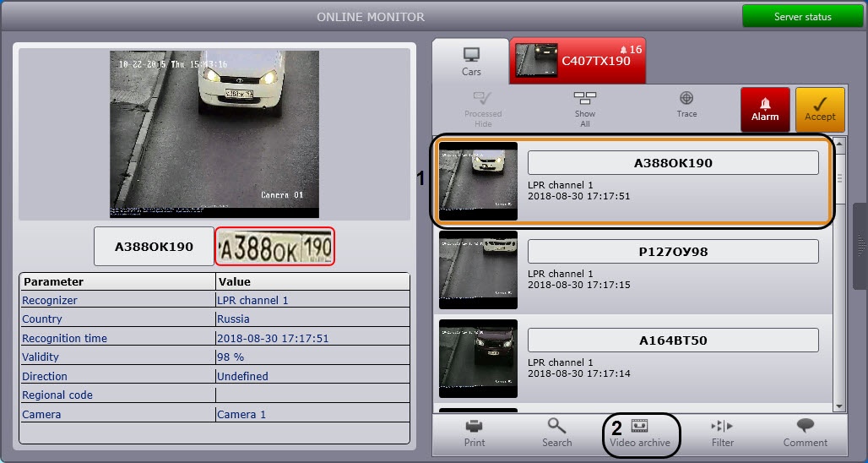Select the Recognizer row label
Image resolution: width=868 pixels, height=463 pixels.
50,300
